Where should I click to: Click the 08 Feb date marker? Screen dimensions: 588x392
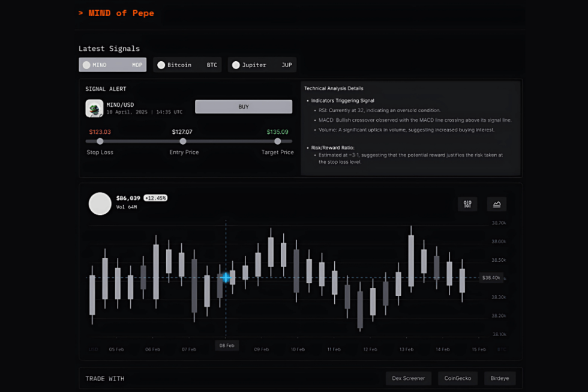point(227,346)
